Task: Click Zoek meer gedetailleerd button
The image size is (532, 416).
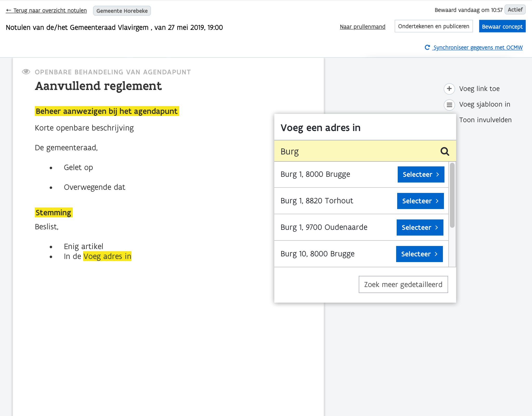Action: click(x=403, y=284)
